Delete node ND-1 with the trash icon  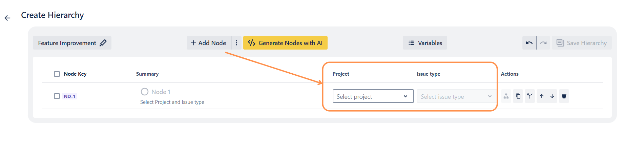pyautogui.click(x=564, y=96)
